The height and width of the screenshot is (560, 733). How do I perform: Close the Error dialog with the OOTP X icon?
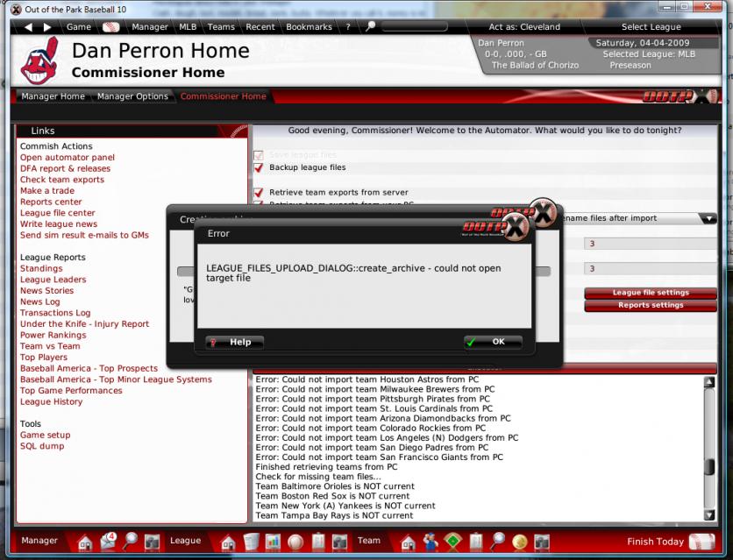pyautogui.click(x=518, y=229)
